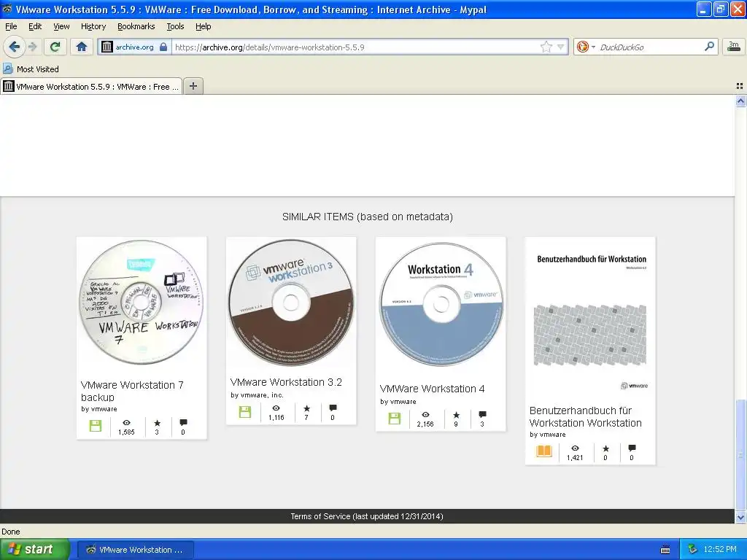Image resolution: width=747 pixels, height=560 pixels.
Task: Bookmark this page with the star
Action: [546, 47]
